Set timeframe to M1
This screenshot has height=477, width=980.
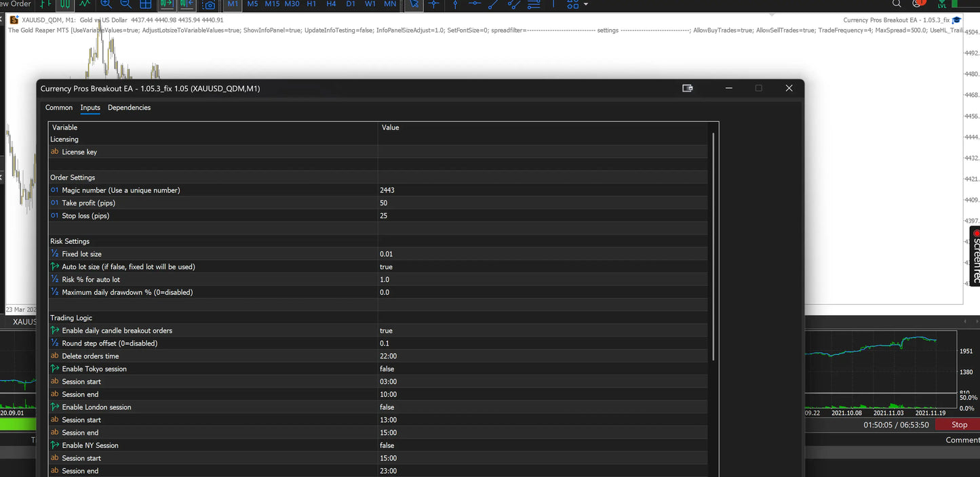tap(233, 4)
